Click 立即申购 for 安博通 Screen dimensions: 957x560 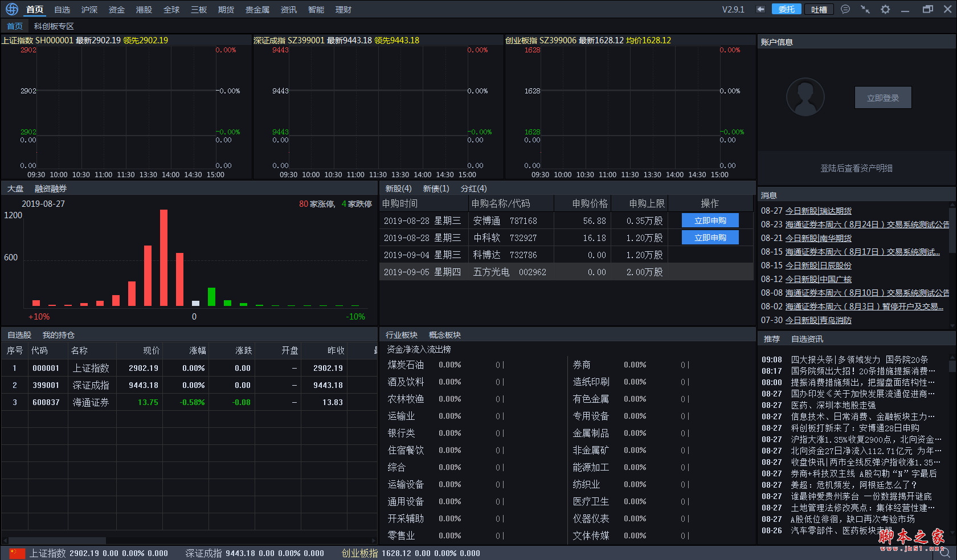pyautogui.click(x=710, y=220)
